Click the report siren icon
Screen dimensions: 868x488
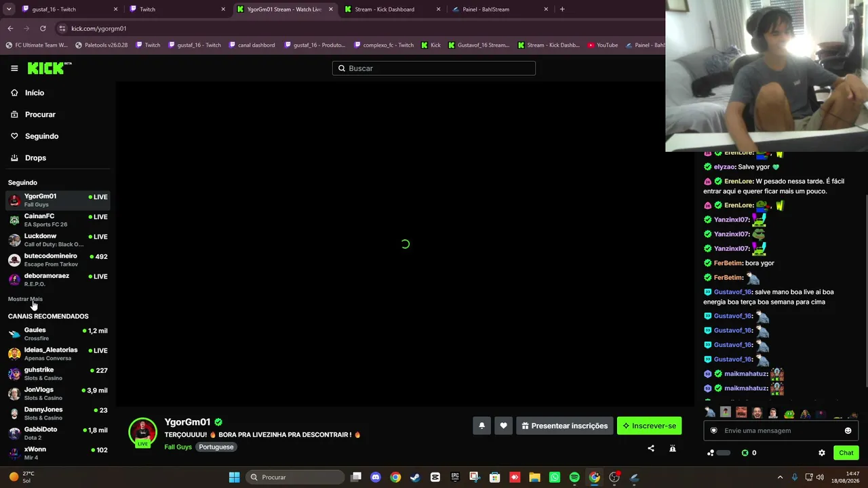click(673, 448)
